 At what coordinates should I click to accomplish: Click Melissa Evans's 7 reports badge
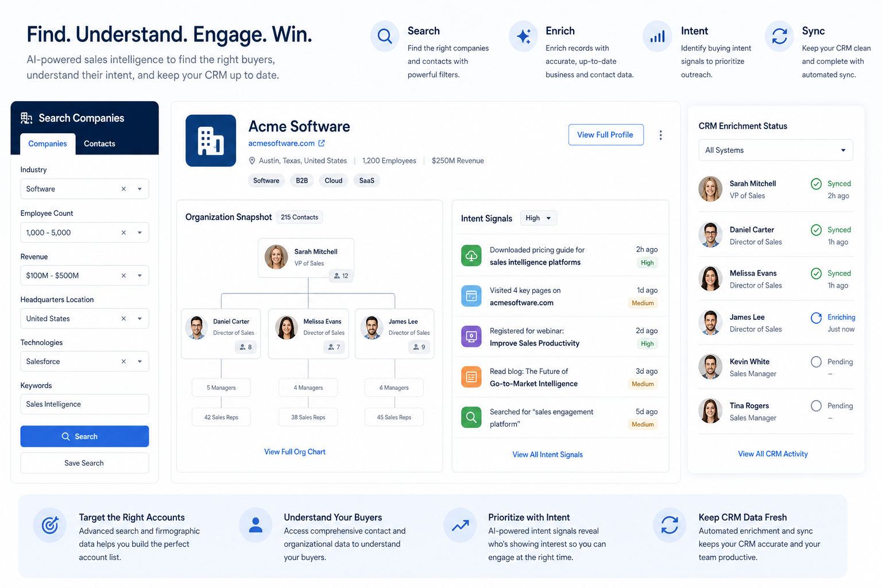click(334, 347)
